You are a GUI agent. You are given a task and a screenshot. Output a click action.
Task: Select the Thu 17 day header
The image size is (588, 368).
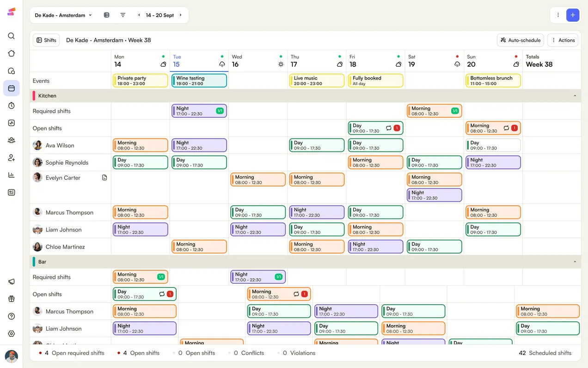(317, 61)
